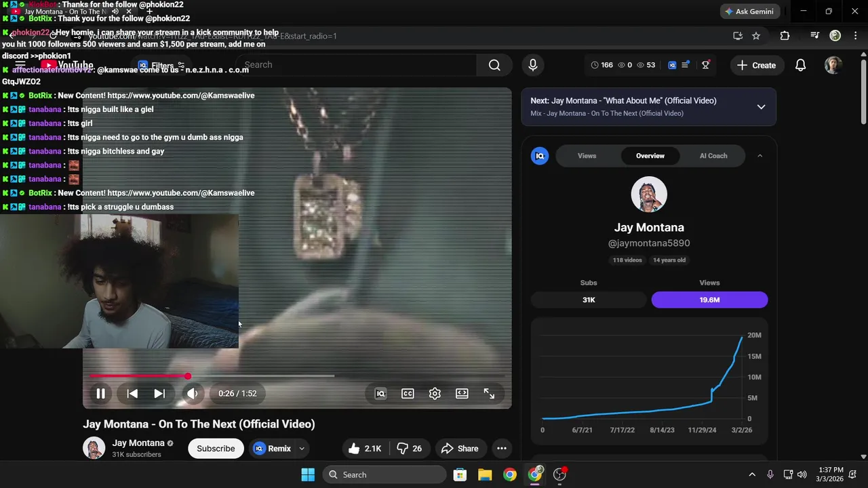
Task: Skip to the next video
Action: click(159, 394)
